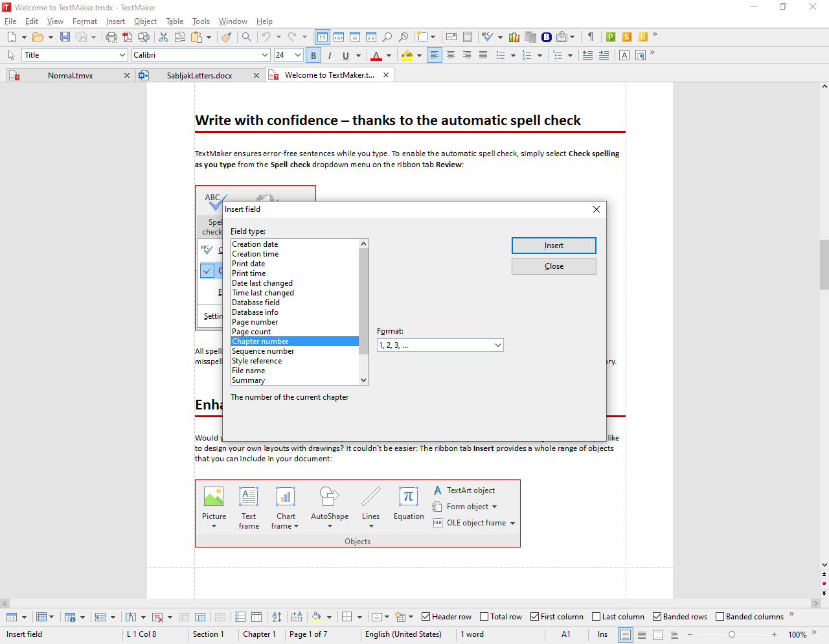This screenshot has width=829, height=644.
Task: Click the Cut scissors icon
Action: click(x=164, y=37)
